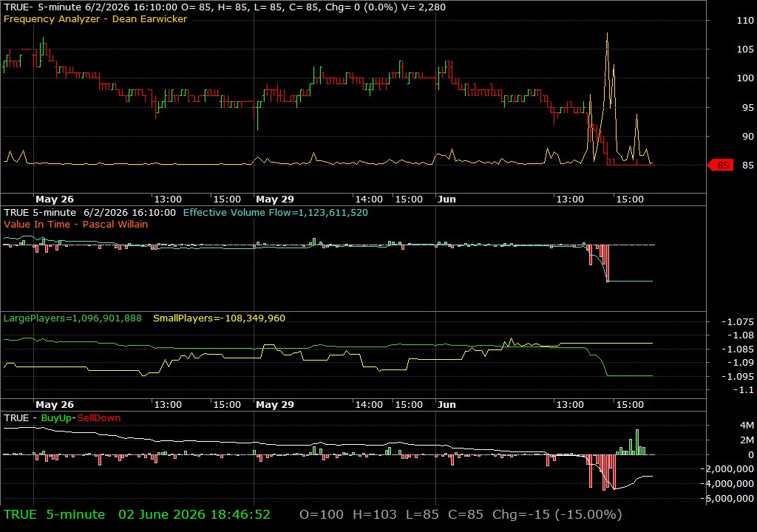The image size is (757, 532).
Task: Click the 90 price axis label
Action: (748, 136)
